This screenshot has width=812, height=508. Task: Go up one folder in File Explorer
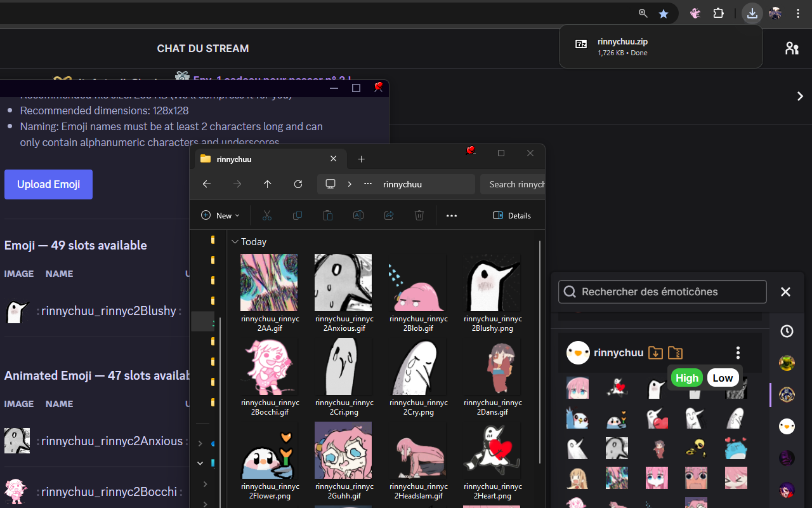tap(268, 184)
